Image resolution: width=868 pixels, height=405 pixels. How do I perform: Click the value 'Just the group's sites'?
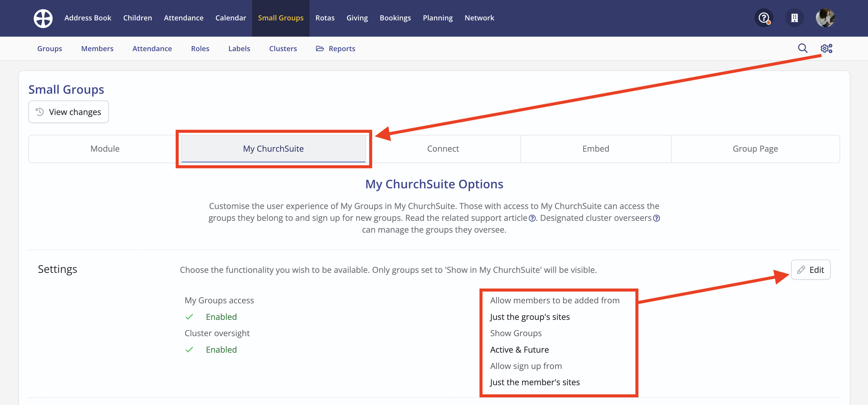(530, 317)
